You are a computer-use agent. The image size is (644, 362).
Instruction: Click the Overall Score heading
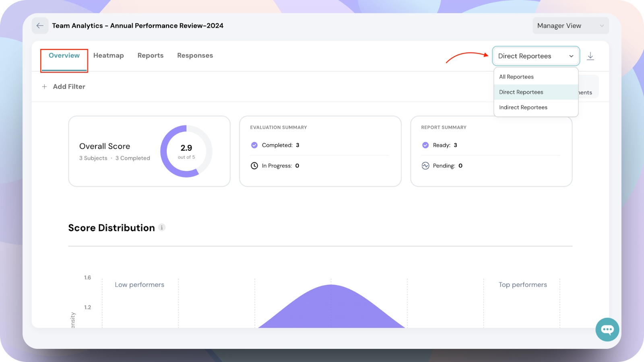coord(105,146)
